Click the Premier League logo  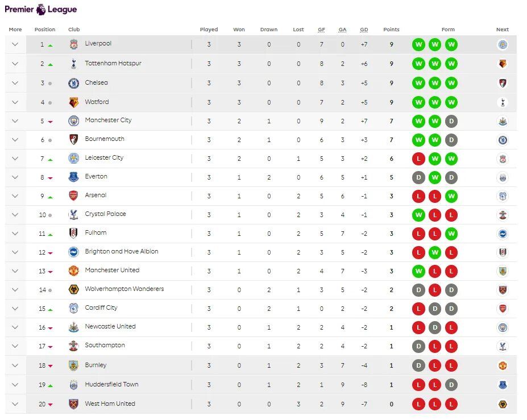(x=40, y=10)
